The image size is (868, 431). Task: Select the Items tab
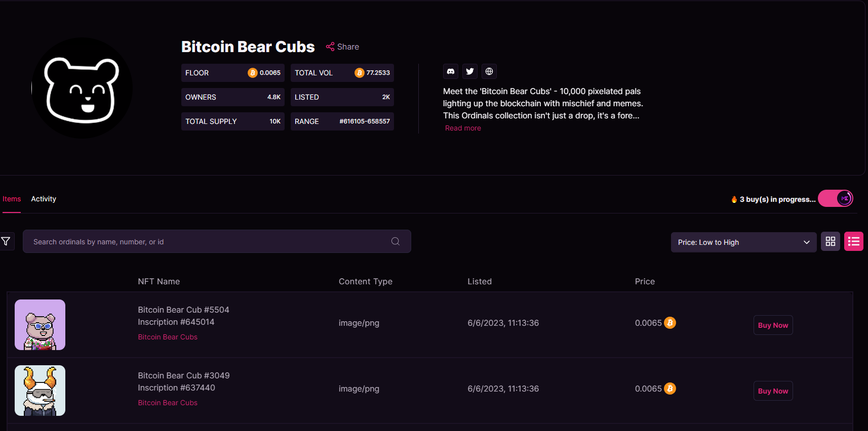[x=12, y=199]
